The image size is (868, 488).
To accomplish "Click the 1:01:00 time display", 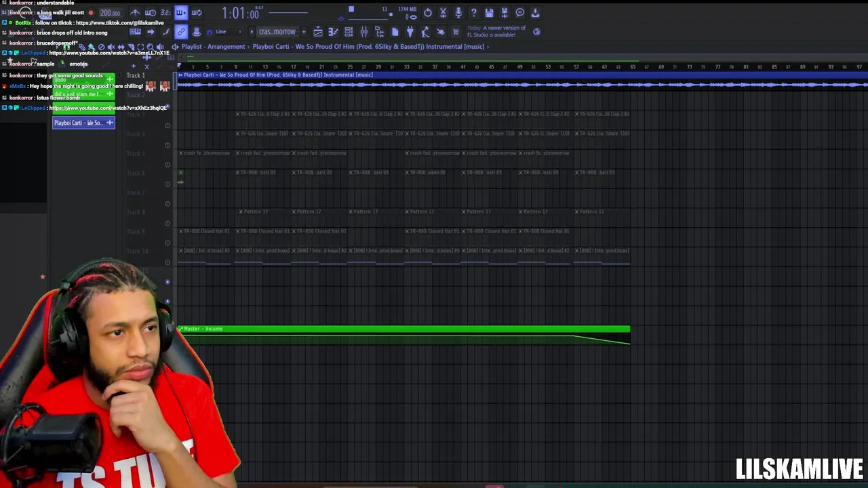I will click(241, 14).
